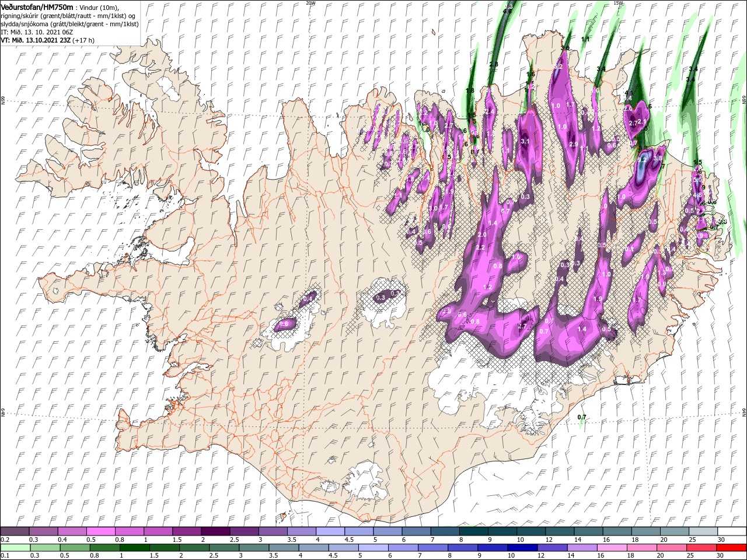Click the 2.8 value in the green offshore band
This screenshot has width=747, height=560.
[x=494, y=64]
